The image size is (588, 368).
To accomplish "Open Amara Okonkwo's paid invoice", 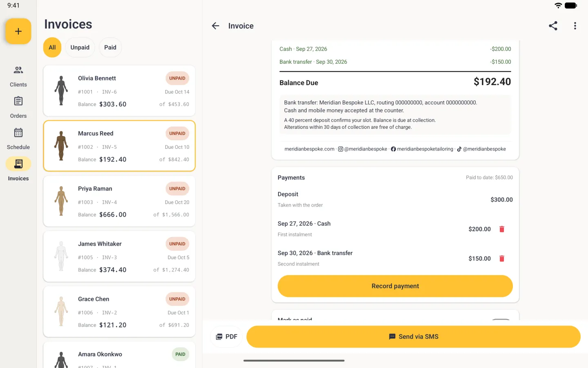I will [x=119, y=355].
